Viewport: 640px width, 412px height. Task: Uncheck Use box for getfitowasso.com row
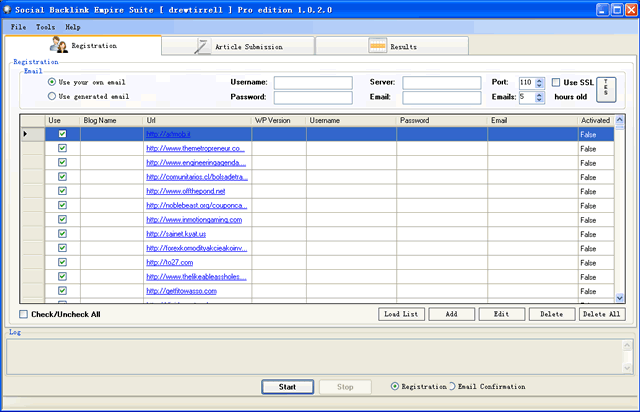pos(62,291)
